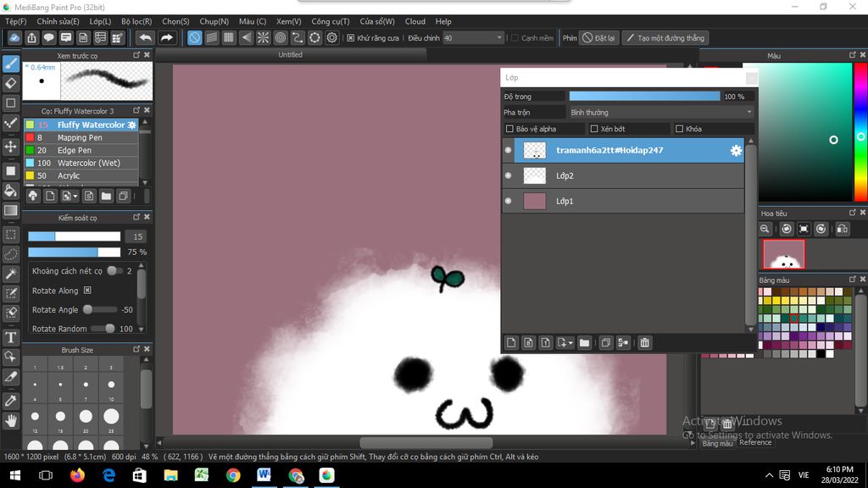Open Pha trộn blend mode dropdown
Viewport: 868px width, 488px height.
click(x=661, y=113)
